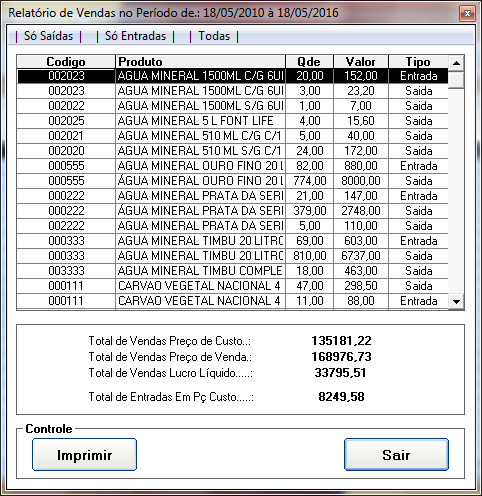
Task: Select the row with code 002222
Action: [x=232, y=226]
